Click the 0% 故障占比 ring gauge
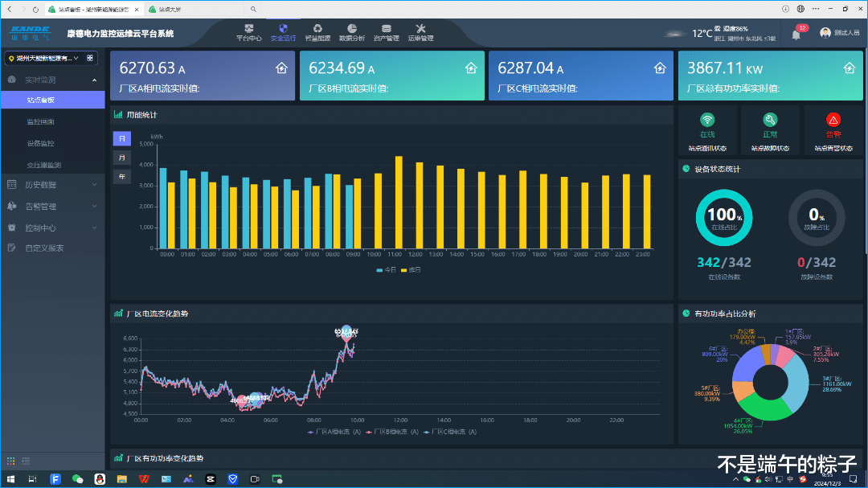This screenshot has height=488, width=868. pos(817,218)
